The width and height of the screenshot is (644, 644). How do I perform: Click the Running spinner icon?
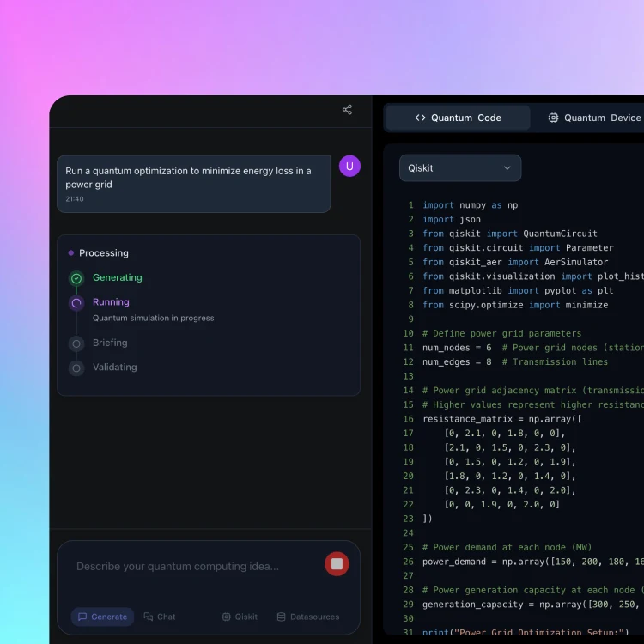76,303
